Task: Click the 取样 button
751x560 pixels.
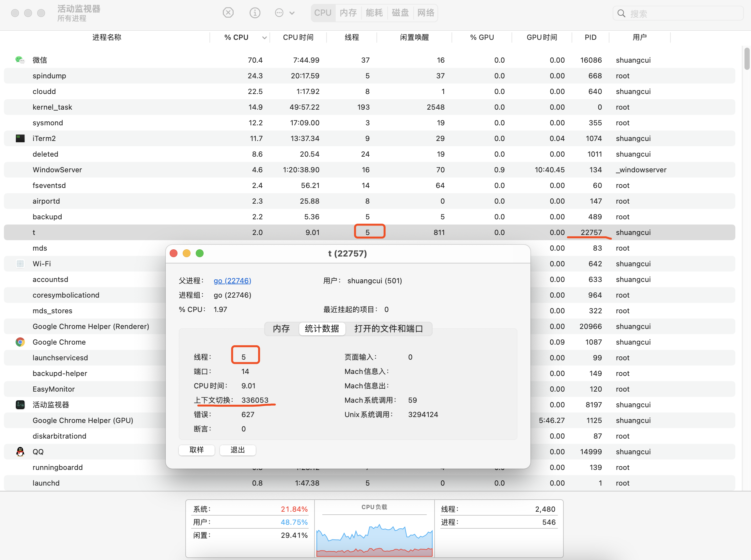Action: pyautogui.click(x=197, y=450)
